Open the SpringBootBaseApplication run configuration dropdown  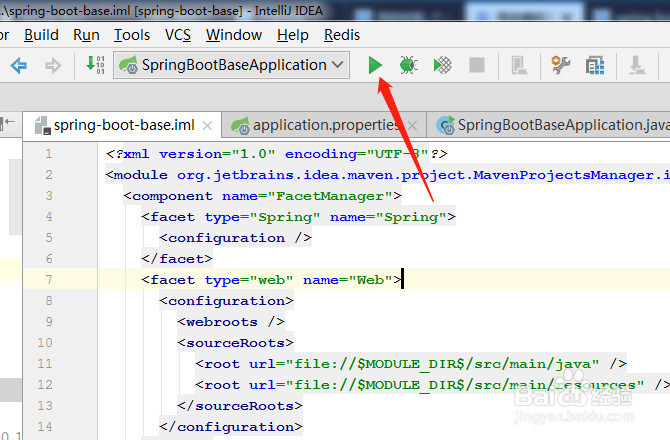(x=231, y=65)
